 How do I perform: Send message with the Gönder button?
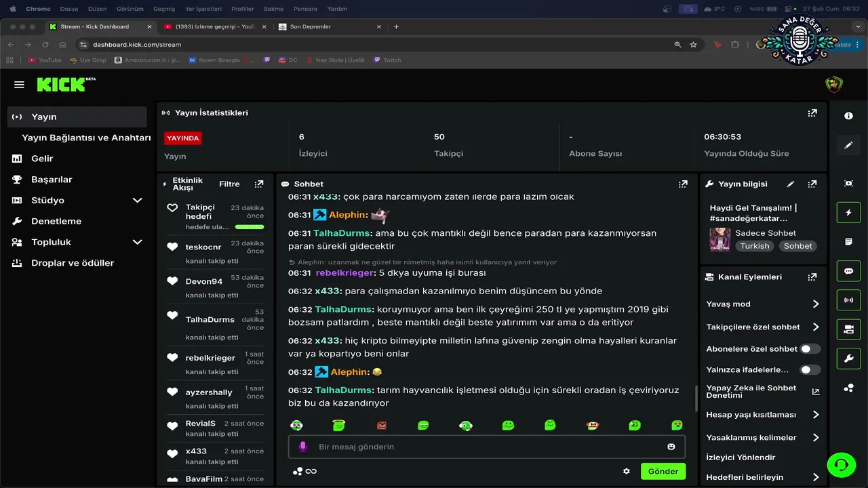[663, 471]
